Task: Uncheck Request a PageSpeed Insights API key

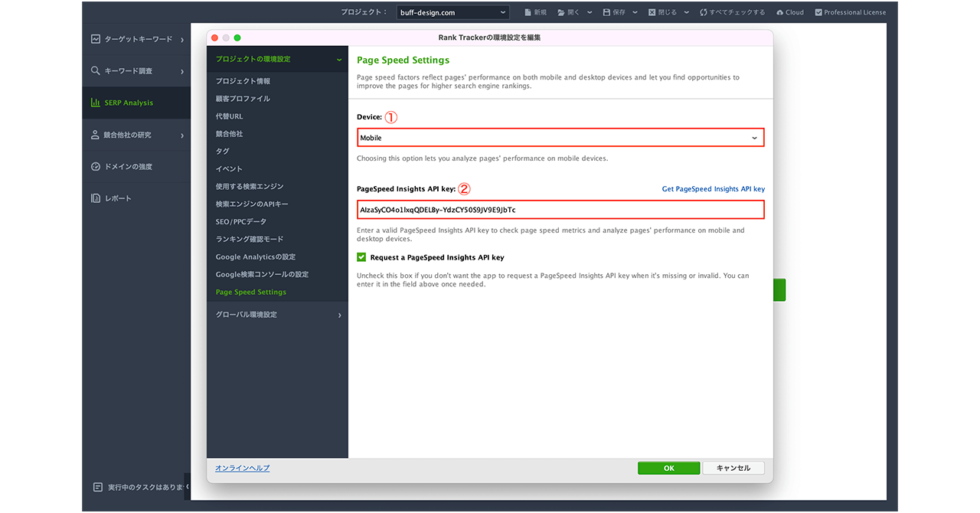Action: (x=361, y=257)
